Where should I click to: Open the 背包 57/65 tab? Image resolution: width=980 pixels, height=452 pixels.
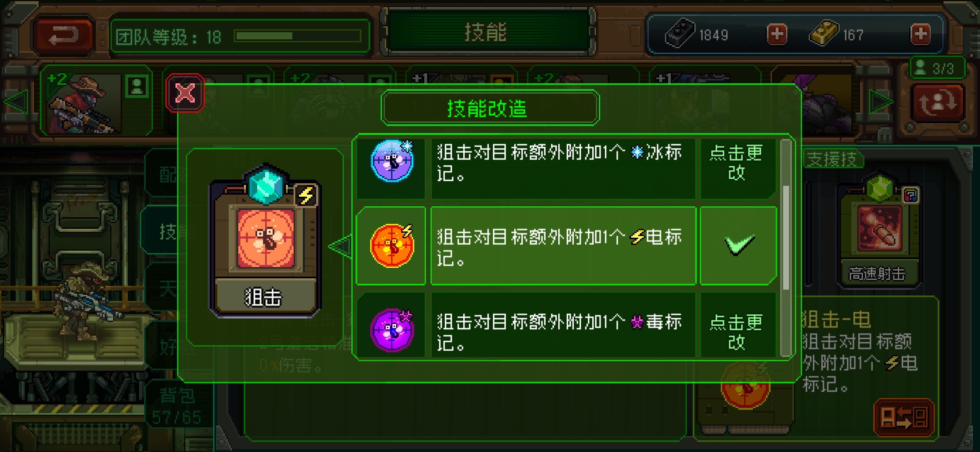[x=178, y=405]
